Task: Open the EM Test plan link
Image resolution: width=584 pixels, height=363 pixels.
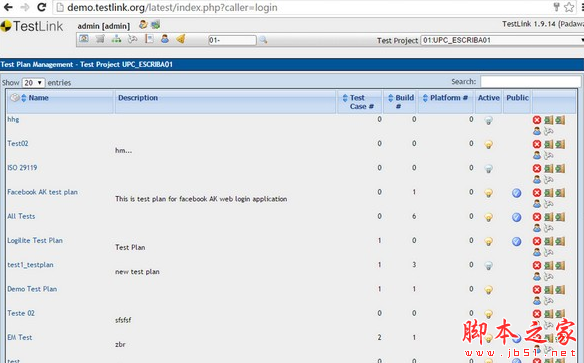Action: (x=20, y=337)
